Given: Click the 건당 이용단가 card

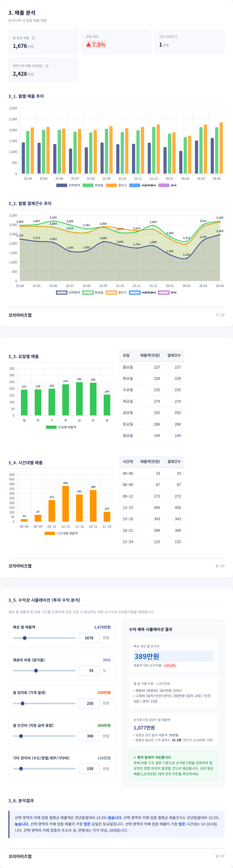Looking at the screenshot, I should click(x=190, y=42).
